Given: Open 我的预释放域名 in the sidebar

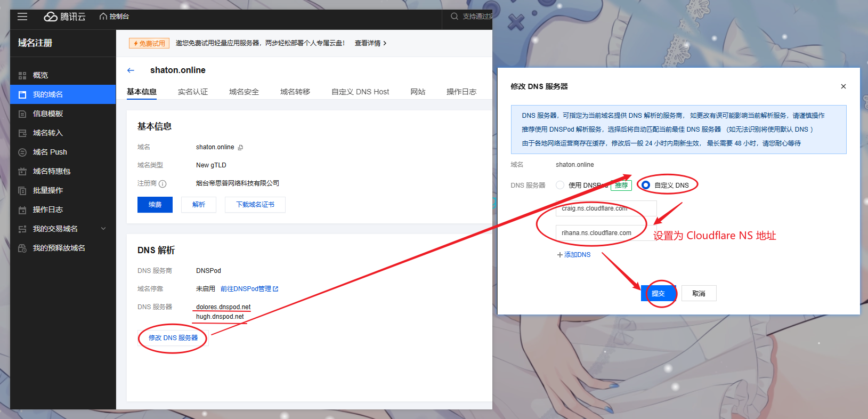Looking at the screenshot, I should [63, 248].
